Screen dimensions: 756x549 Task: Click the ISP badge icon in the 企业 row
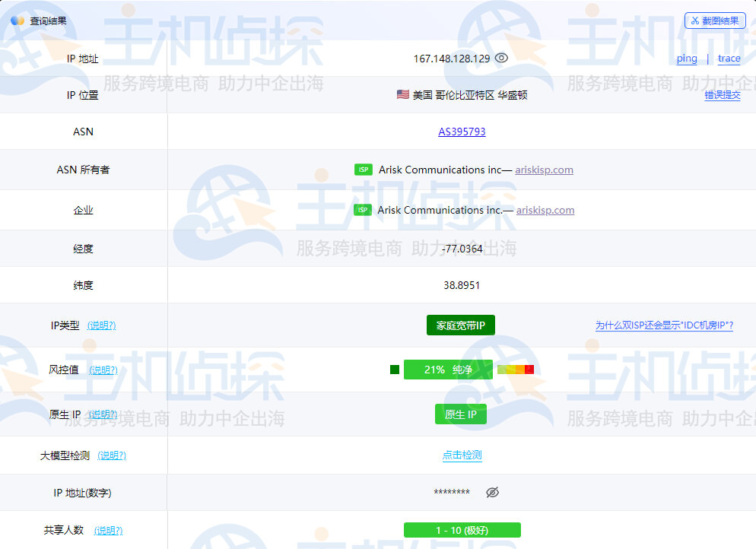(x=363, y=210)
